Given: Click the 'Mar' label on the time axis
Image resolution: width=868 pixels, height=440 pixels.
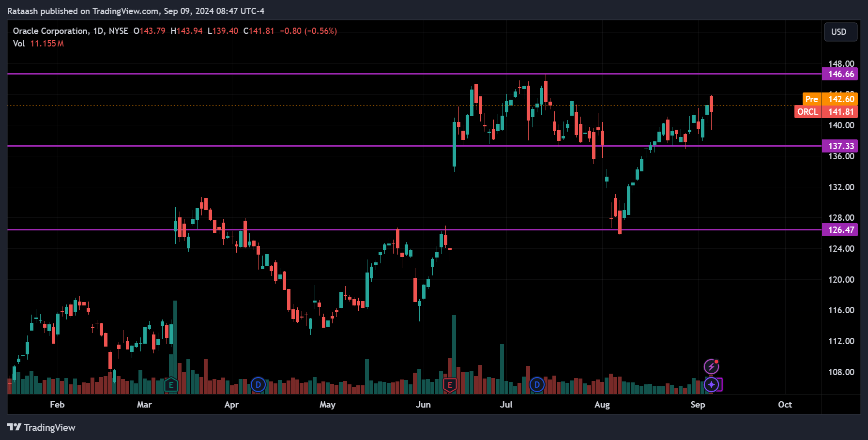Looking at the screenshot, I should click(x=144, y=405).
